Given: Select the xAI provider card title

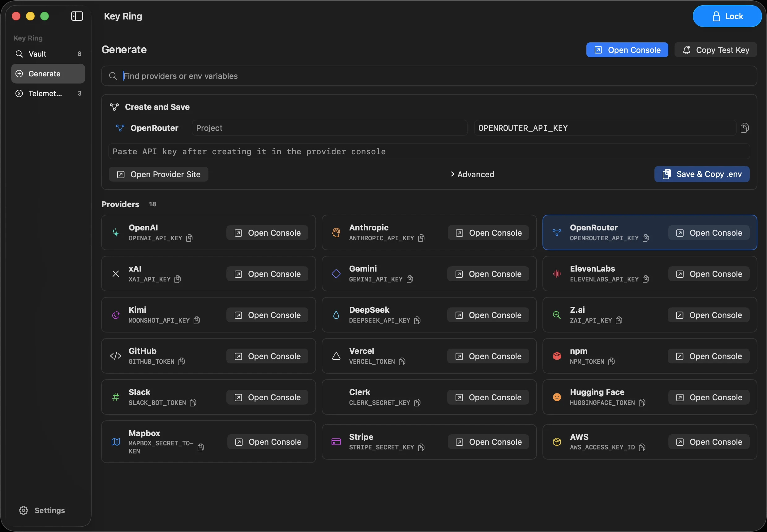Looking at the screenshot, I should (x=135, y=269).
